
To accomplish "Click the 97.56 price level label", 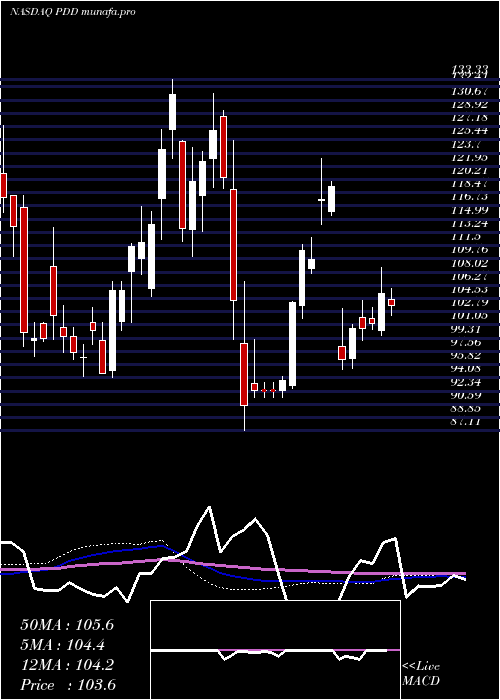I will tap(467, 342).
